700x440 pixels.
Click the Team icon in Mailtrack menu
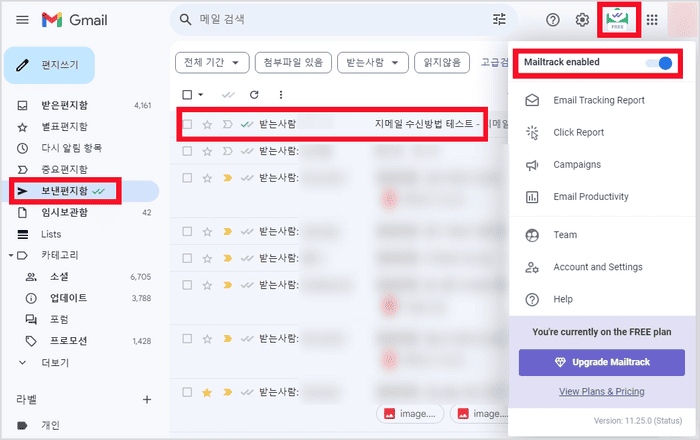click(532, 235)
